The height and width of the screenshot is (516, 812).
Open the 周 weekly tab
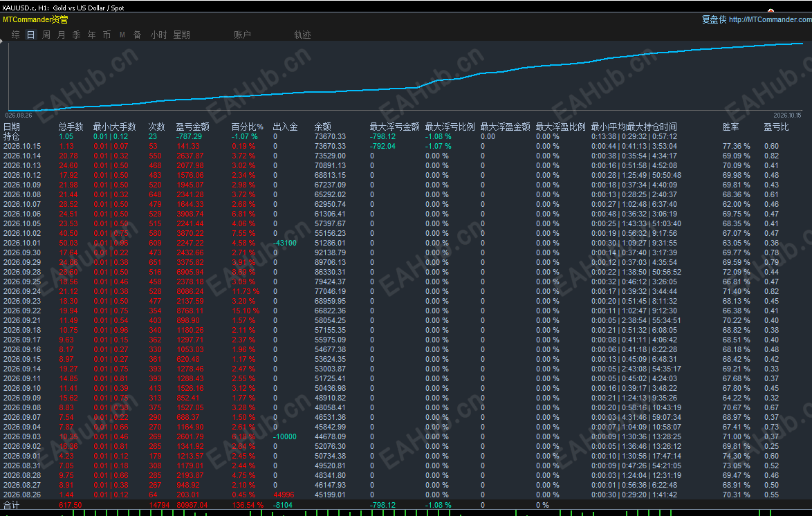46,35
